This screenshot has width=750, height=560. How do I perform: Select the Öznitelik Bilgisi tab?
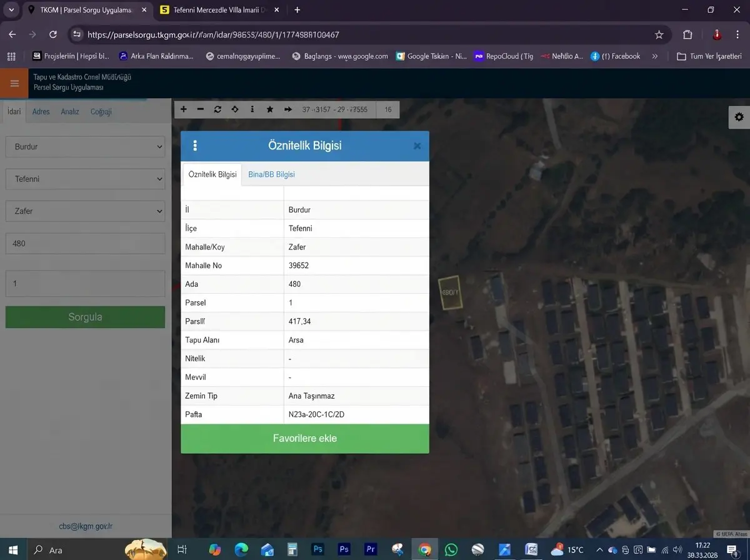pos(212,174)
